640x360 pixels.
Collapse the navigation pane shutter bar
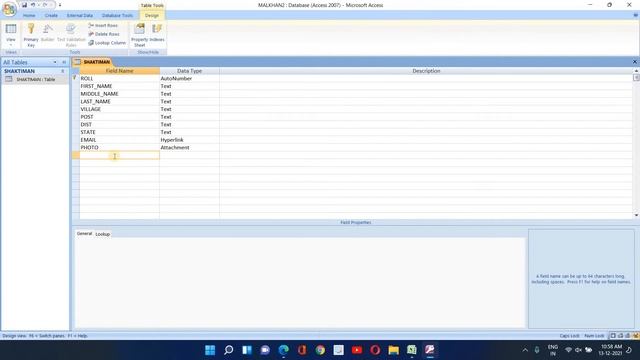[x=64, y=62]
